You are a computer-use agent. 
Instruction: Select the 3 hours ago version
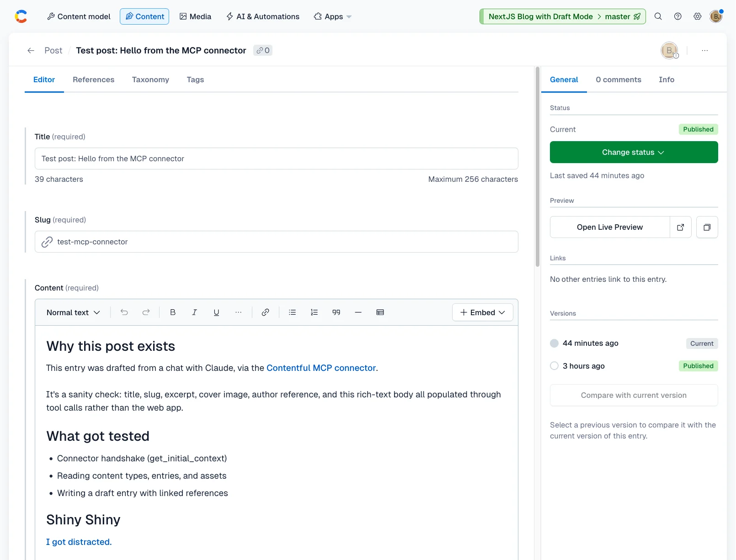(x=555, y=366)
